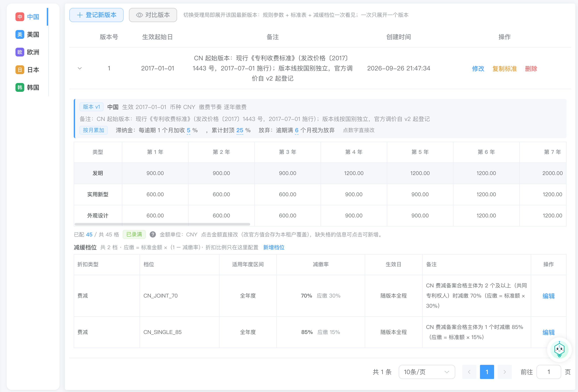Select page 1 in pagination
Image resolution: width=578 pixels, height=392 pixels.
click(487, 372)
